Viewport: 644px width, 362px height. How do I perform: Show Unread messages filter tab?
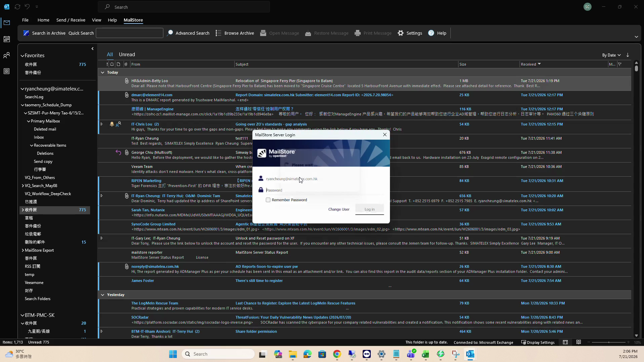click(127, 55)
